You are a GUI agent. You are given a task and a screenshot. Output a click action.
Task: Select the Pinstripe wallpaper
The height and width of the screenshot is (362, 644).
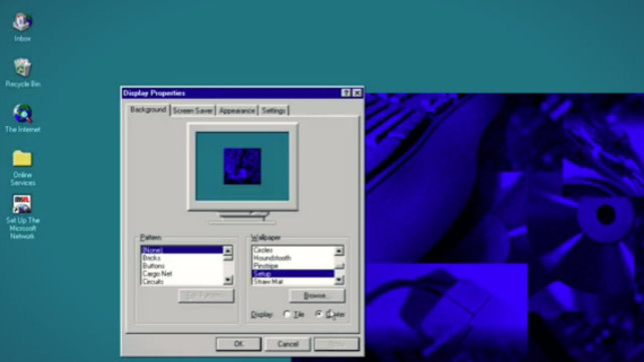coord(293,266)
